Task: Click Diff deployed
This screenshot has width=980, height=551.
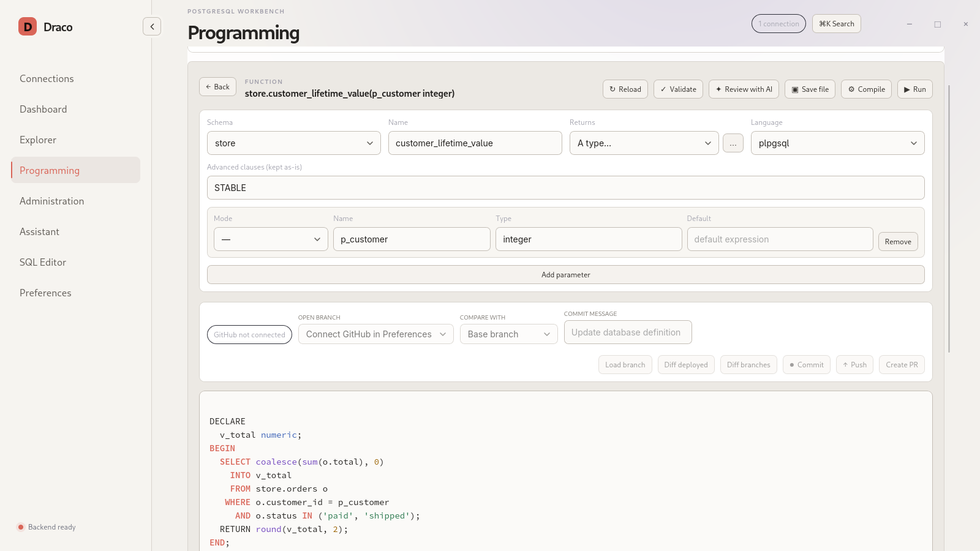Action: [686, 365]
